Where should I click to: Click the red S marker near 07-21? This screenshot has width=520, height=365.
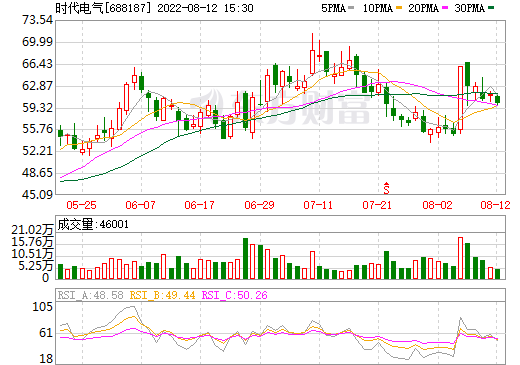pyautogui.click(x=386, y=188)
